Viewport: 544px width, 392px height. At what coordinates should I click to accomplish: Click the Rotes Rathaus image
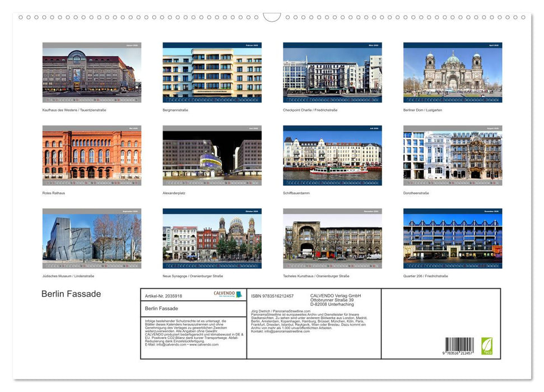91,155
